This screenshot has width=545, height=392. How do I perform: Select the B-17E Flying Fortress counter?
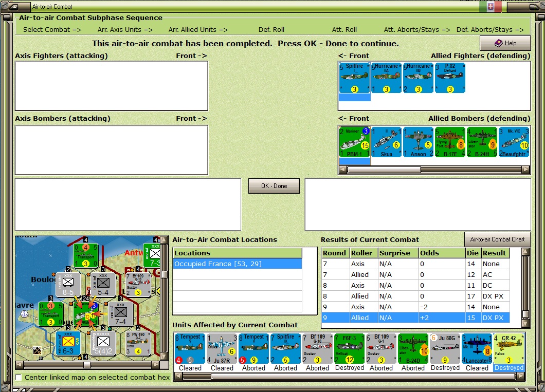point(450,142)
